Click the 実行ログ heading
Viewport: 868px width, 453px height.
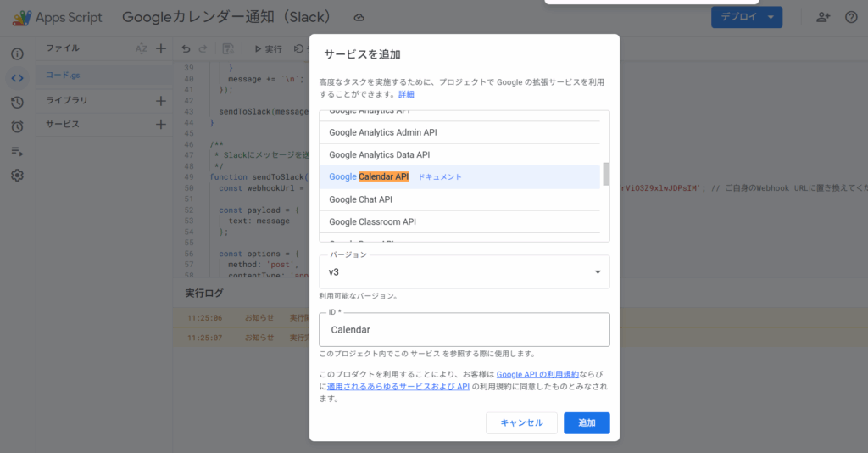click(x=203, y=294)
